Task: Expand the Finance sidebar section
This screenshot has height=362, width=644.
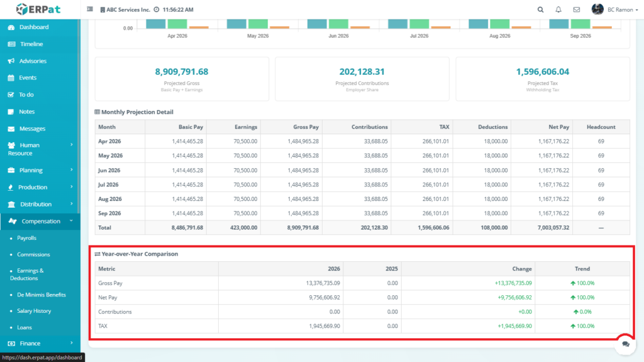Action: coord(39,343)
